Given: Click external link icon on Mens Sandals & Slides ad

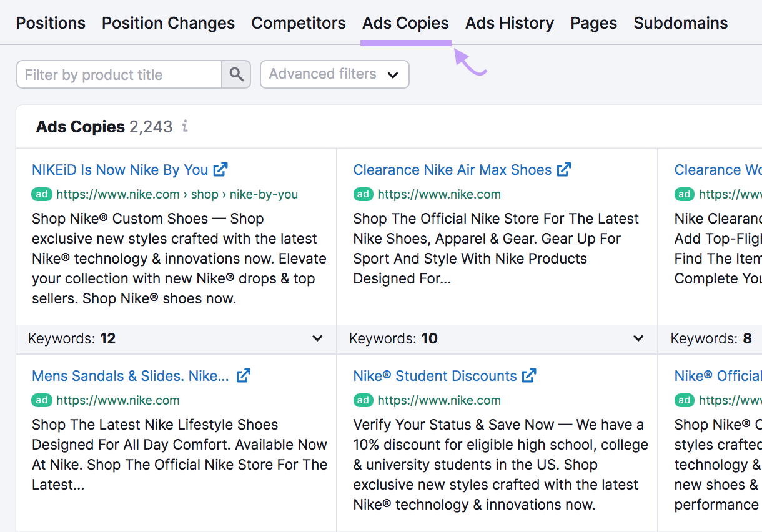Looking at the screenshot, I should click(x=243, y=375).
